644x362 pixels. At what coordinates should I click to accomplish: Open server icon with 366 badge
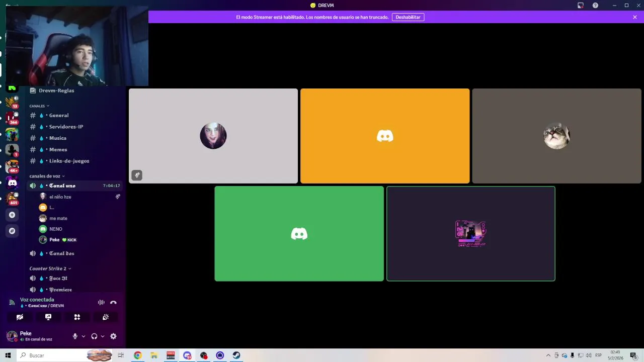coord(12,119)
